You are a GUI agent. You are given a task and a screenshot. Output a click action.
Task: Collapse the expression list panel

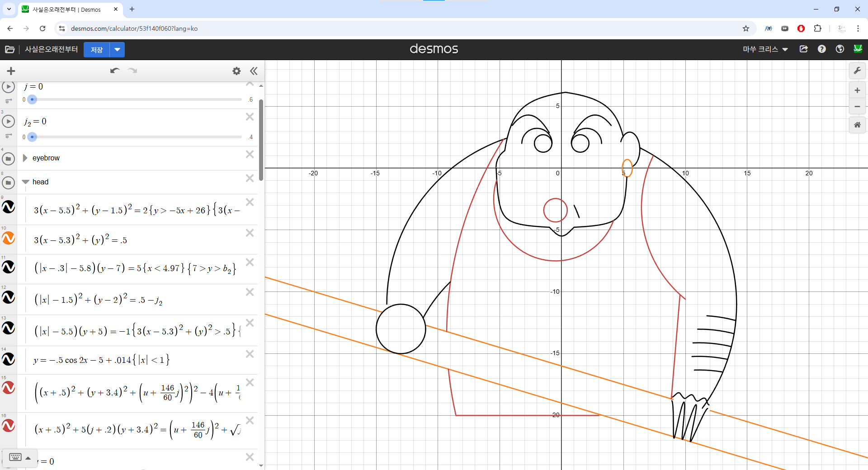[254, 71]
